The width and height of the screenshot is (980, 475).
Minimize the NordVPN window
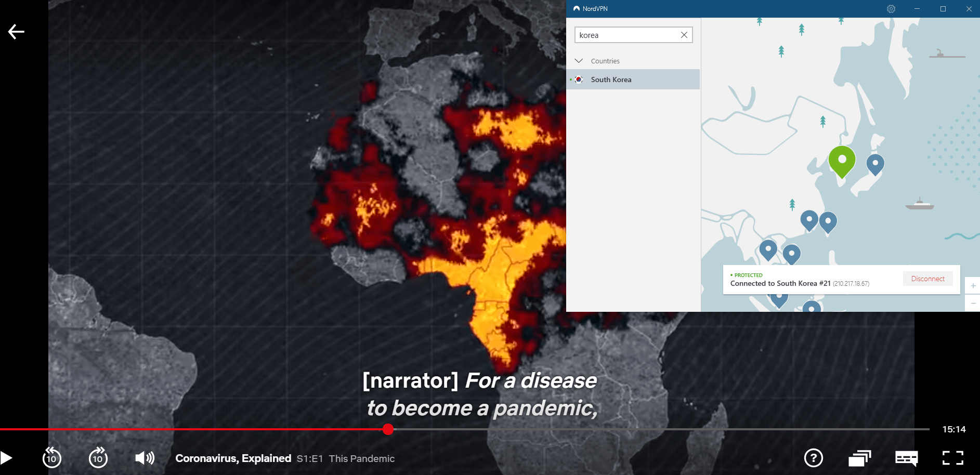(917, 9)
